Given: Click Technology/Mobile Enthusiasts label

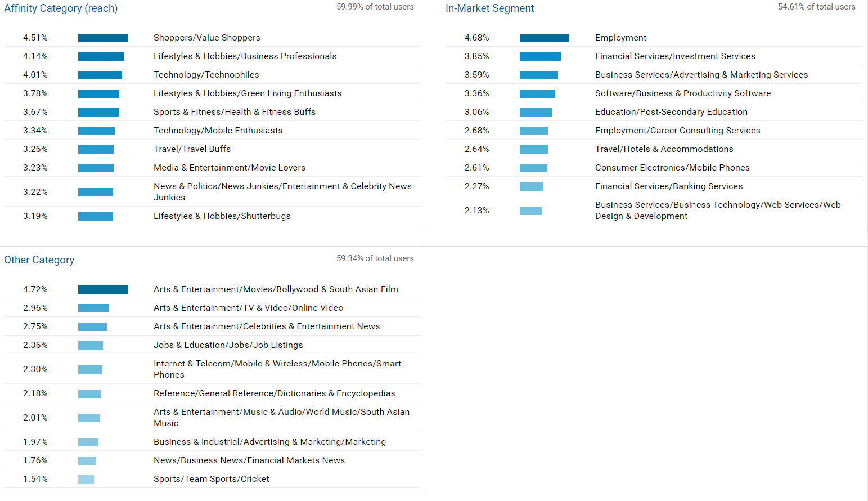Looking at the screenshot, I should tap(218, 131).
